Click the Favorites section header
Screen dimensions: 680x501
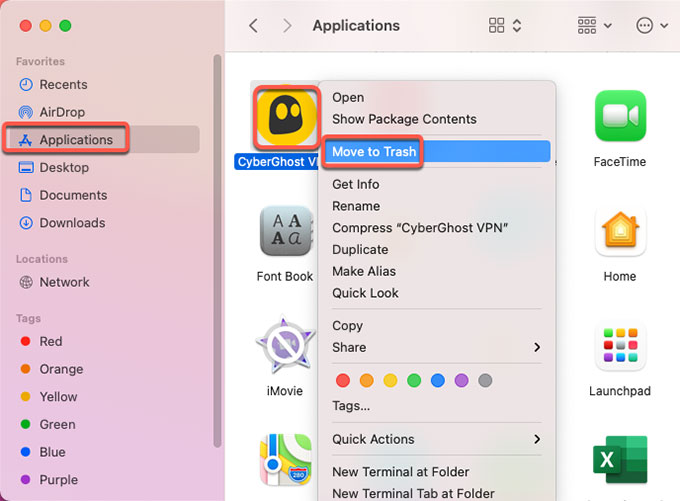[40, 62]
